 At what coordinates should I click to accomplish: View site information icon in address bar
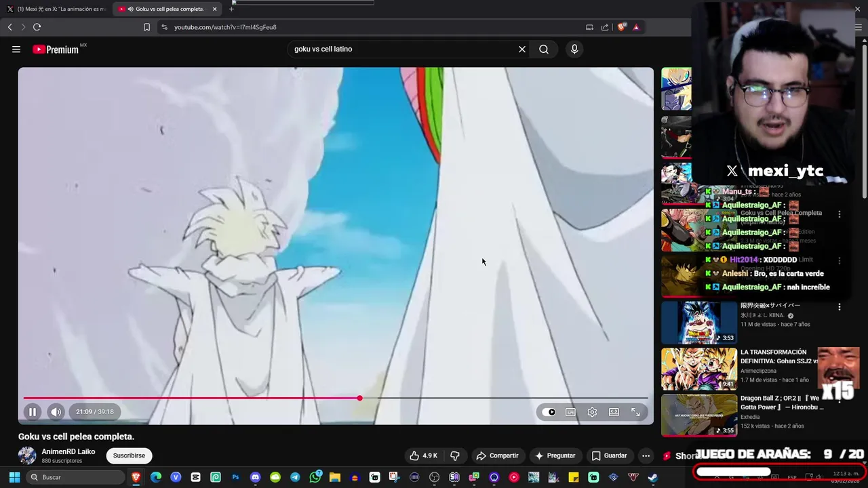tap(164, 27)
